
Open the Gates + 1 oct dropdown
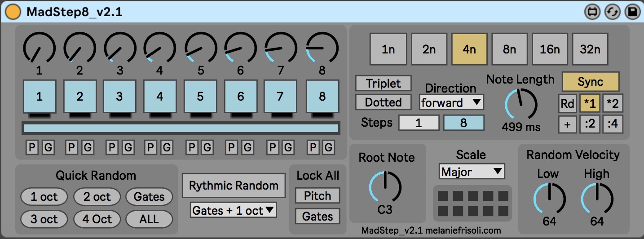tap(233, 210)
